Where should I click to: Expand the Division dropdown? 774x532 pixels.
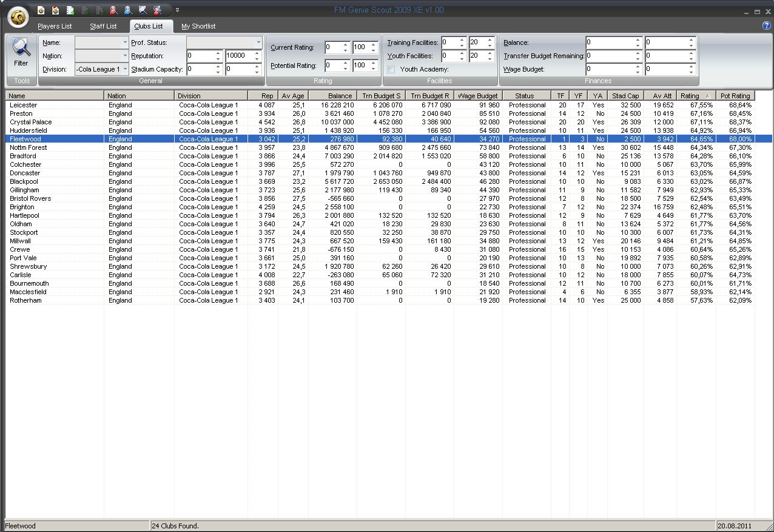(125, 69)
